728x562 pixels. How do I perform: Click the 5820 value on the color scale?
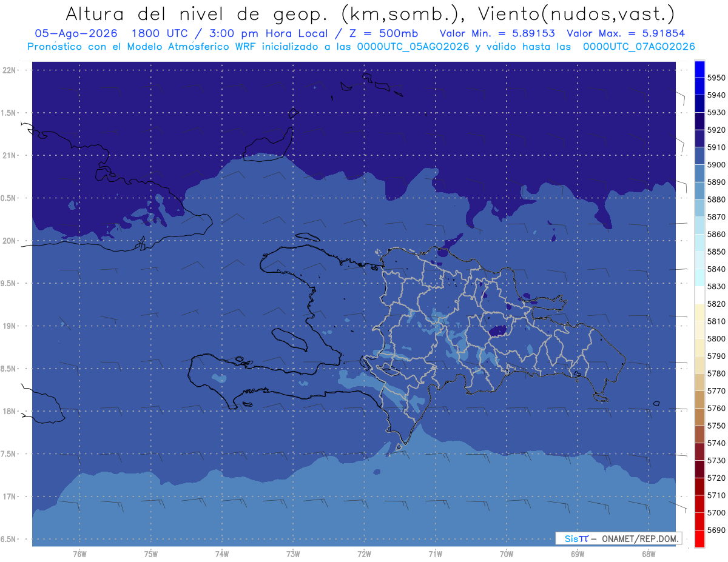(x=716, y=304)
